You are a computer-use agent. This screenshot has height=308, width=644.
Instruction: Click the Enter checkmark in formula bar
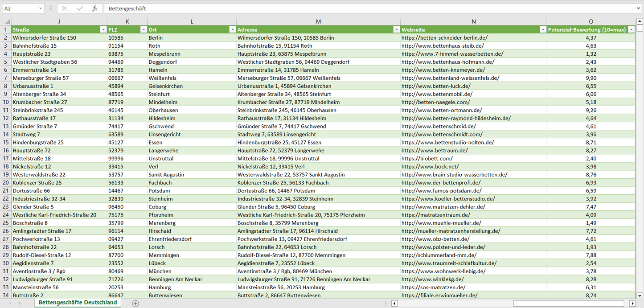(x=80, y=8)
